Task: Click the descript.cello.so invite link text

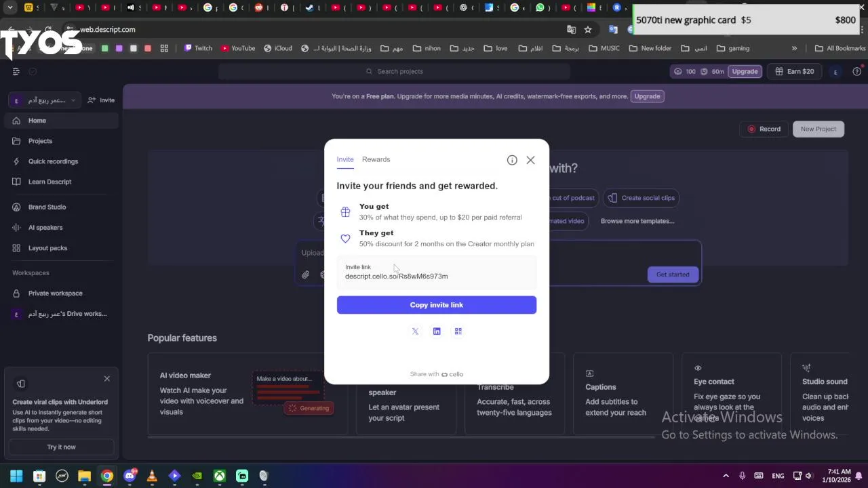Action: [x=397, y=277]
